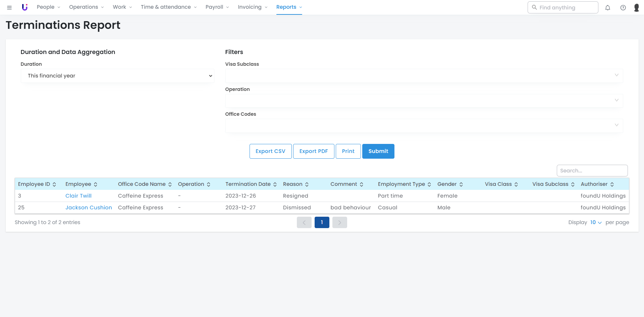Open the notifications bell
This screenshot has width=644, height=317.
[x=607, y=8]
